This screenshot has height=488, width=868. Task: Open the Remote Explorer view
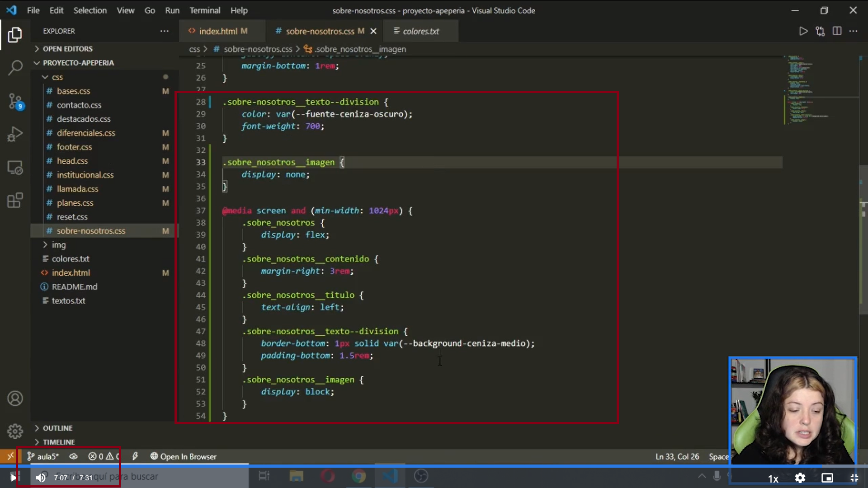[15, 168]
